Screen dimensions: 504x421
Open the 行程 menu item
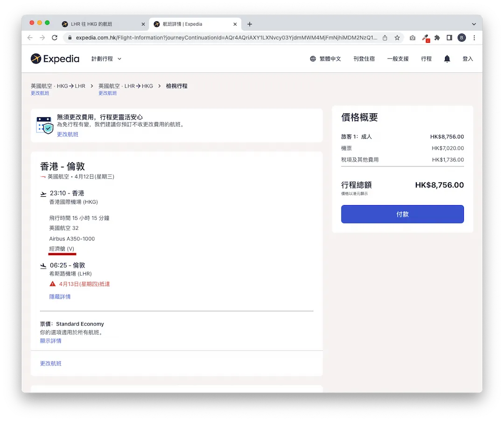point(426,59)
